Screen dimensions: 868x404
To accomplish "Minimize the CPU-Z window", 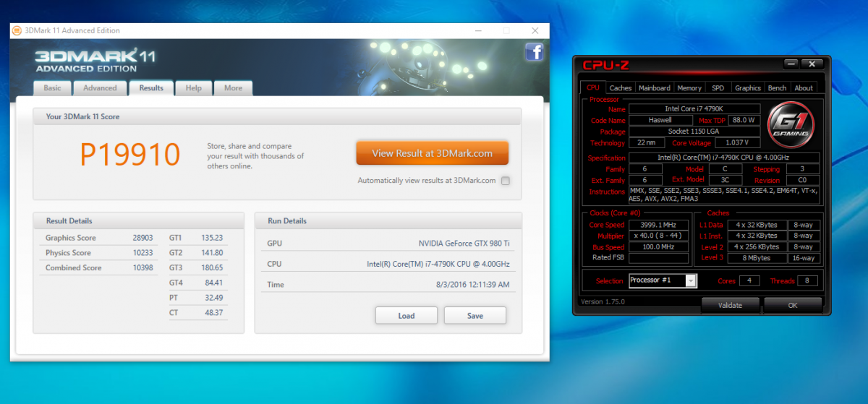I will pos(791,64).
